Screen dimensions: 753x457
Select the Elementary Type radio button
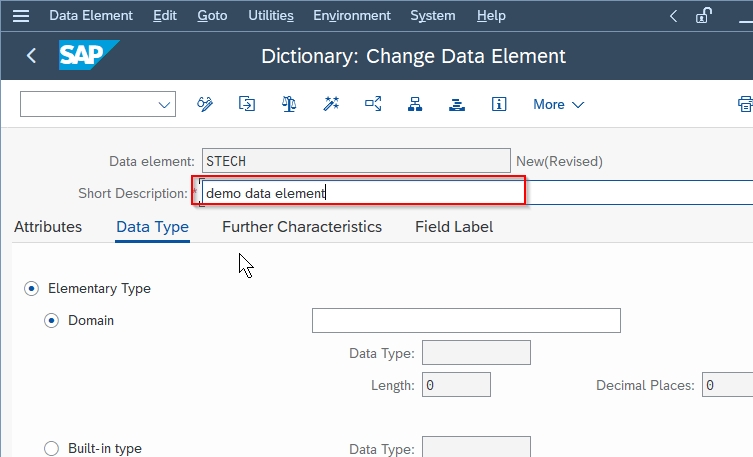[32, 288]
